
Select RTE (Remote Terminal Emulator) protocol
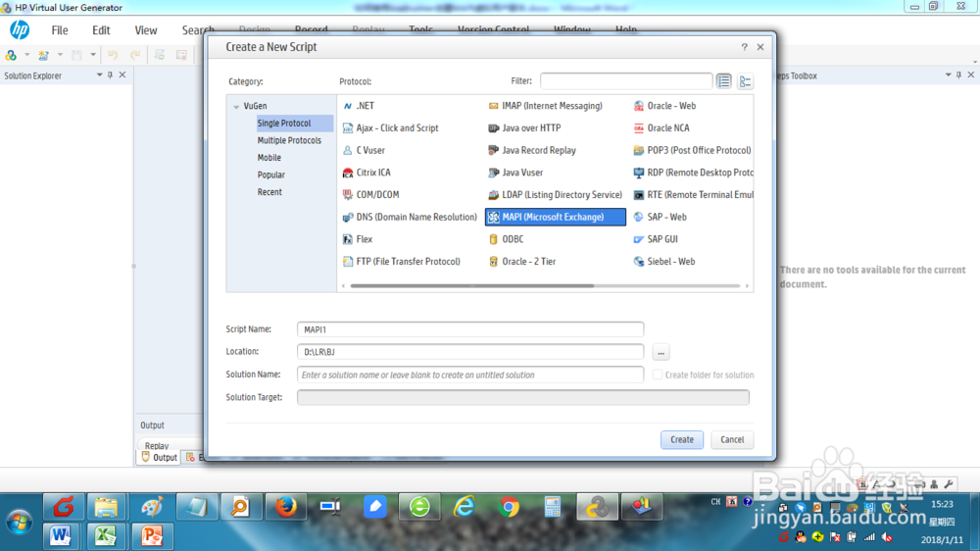(x=693, y=194)
